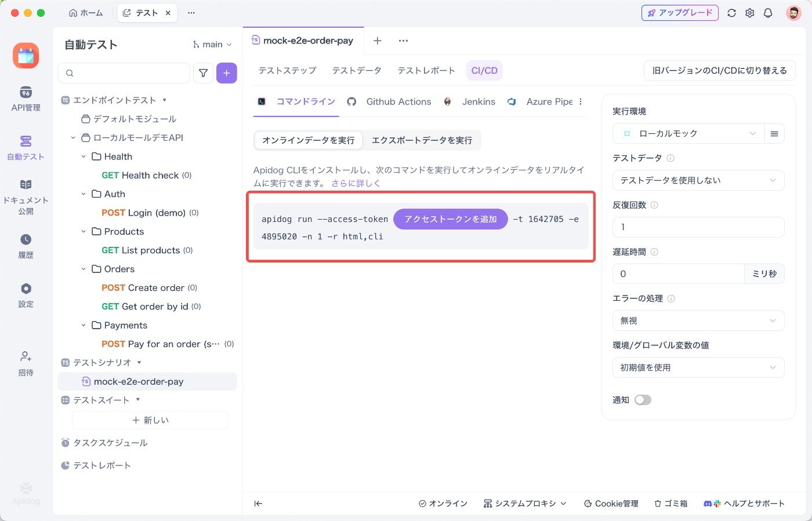Open タスクスケジュール in the sidebar
The height and width of the screenshot is (521, 812).
[x=104, y=443]
